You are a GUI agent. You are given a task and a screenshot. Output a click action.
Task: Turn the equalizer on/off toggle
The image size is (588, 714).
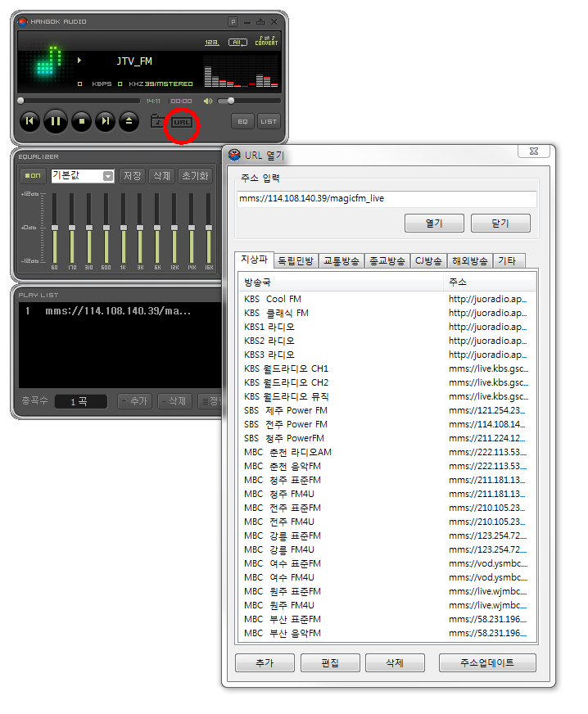(33, 176)
